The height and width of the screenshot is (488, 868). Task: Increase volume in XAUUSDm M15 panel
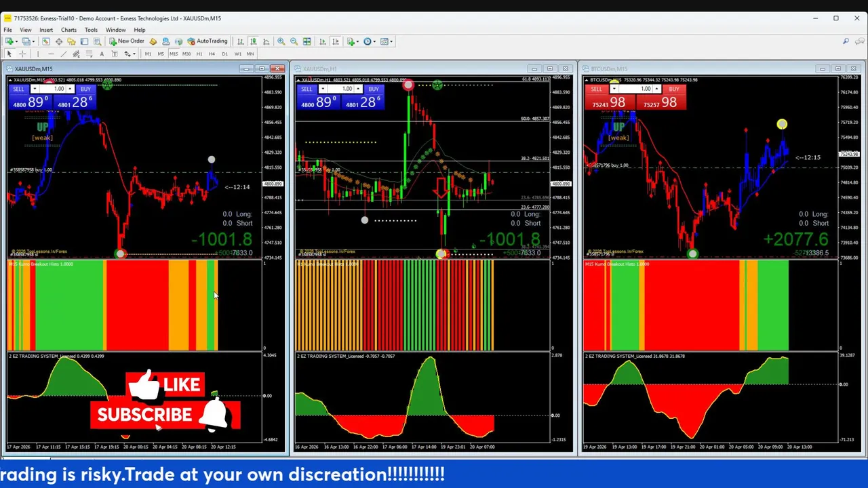click(70, 89)
